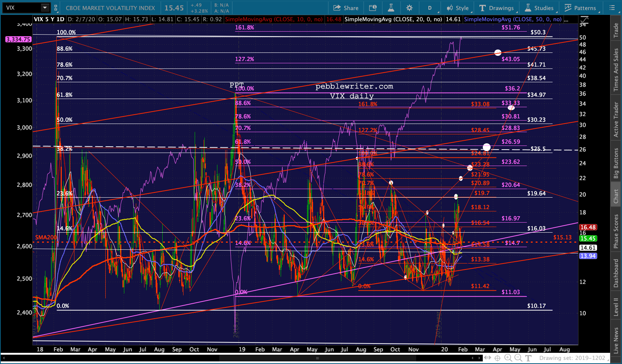Image resolution: width=622 pixels, height=364 pixels.
Task: Open the Drawing set 2019-1202 selector
Action: click(574, 358)
